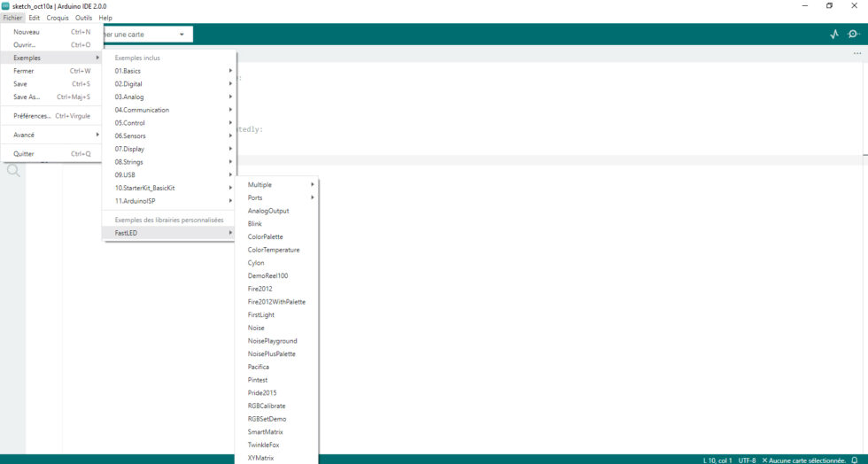
Task: Open the TwinkleFox example
Action: [263, 445]
